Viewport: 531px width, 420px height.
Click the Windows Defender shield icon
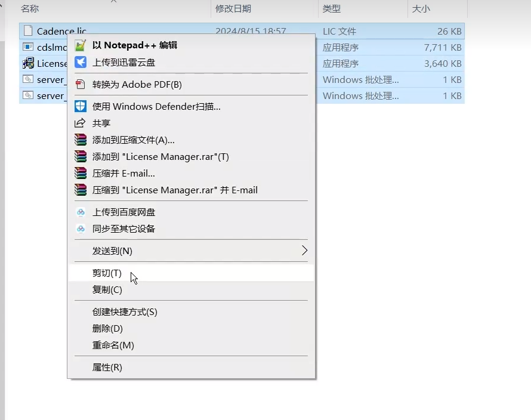(81, 106)
